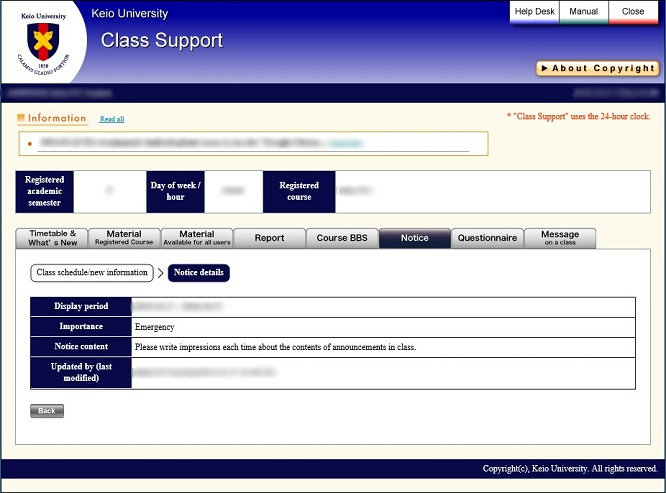The width and height of the screenshot is (666, 493).
Task: Switch to the Report tab
Action: (270, 238)
